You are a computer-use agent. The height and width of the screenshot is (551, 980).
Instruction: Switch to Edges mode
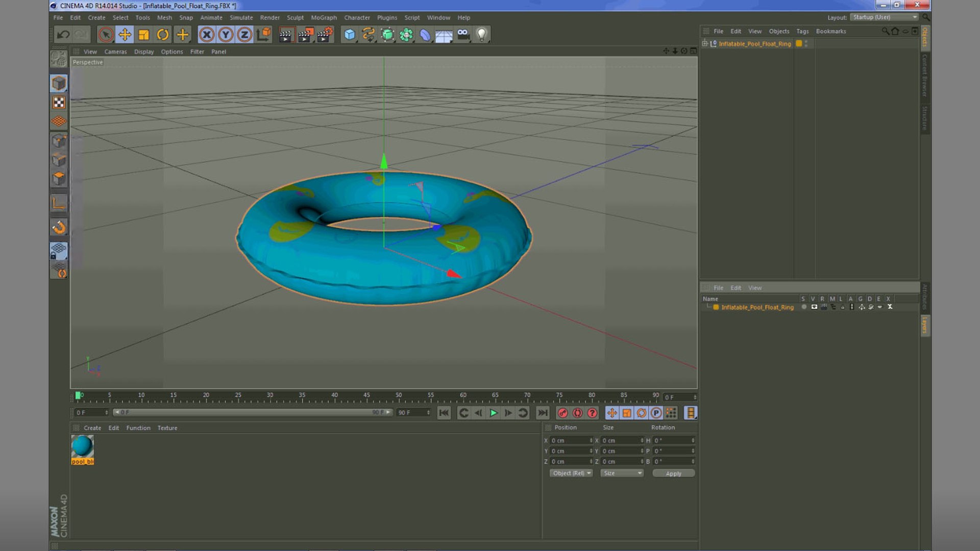tap(59, 160)
